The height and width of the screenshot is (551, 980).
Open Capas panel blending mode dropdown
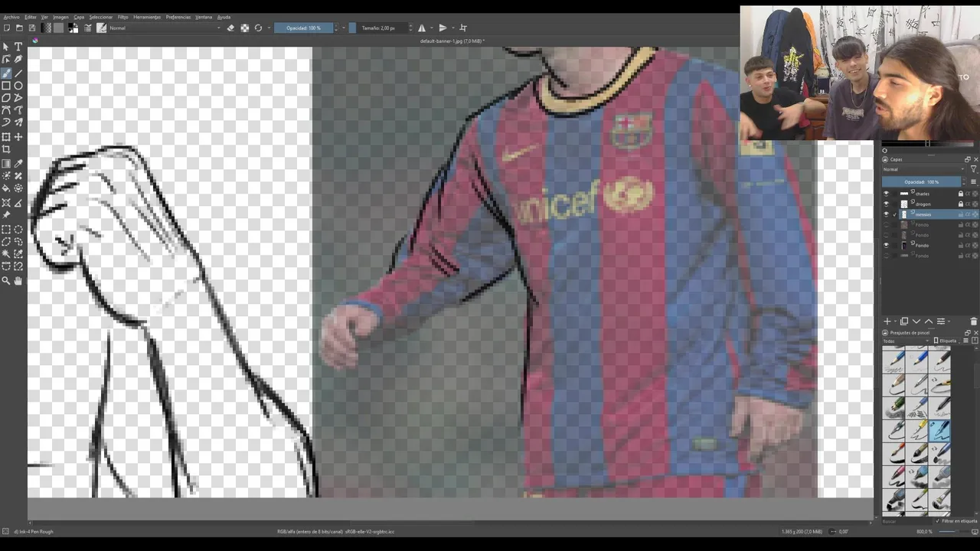pyautogui.click(x=923, y=169)
